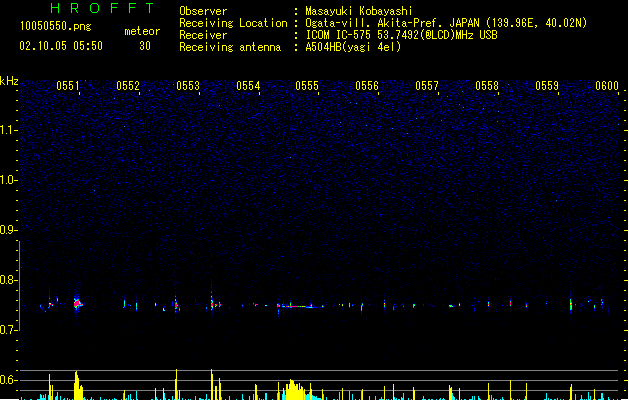Click the 0559 time marker

point(547,86)
